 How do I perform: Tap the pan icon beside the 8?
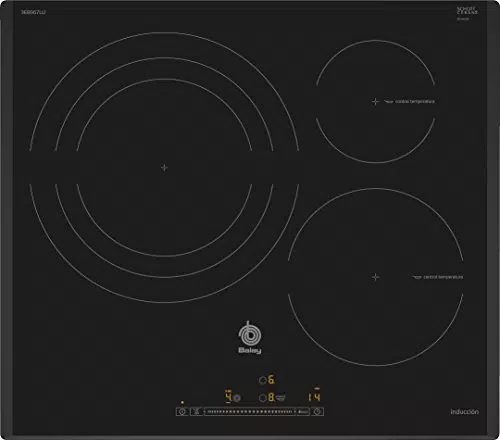pos(281,397)
